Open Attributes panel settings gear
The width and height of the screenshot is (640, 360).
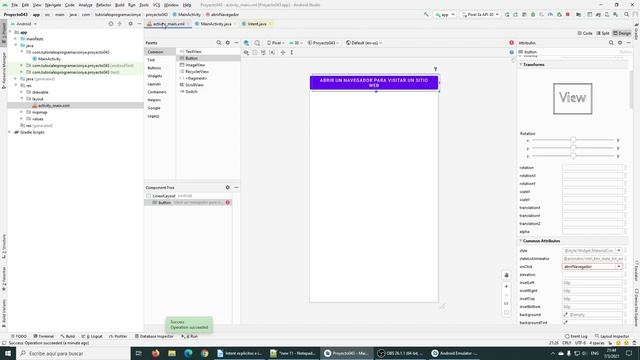620,42
